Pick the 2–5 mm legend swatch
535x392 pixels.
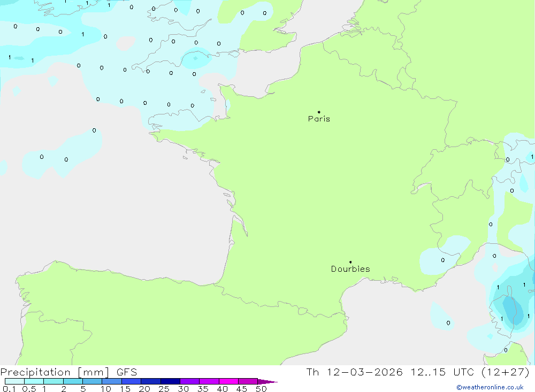coord(73,381)
